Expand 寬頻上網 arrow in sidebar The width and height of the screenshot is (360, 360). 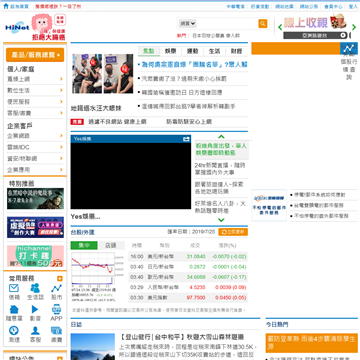pos(61,79)
